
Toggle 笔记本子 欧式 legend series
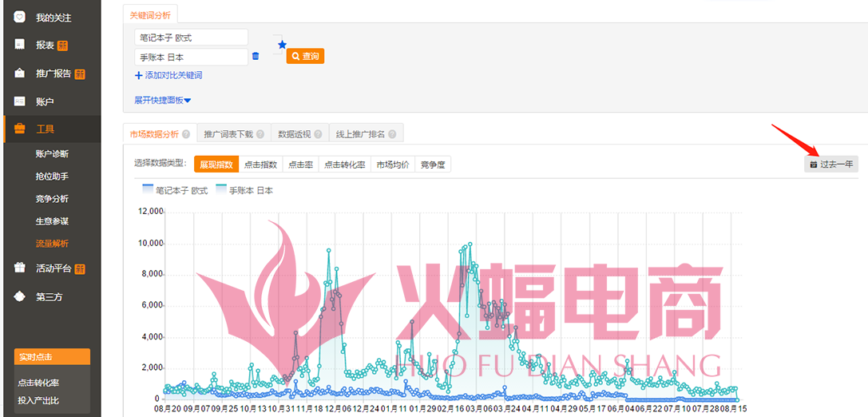pos(175,190)
